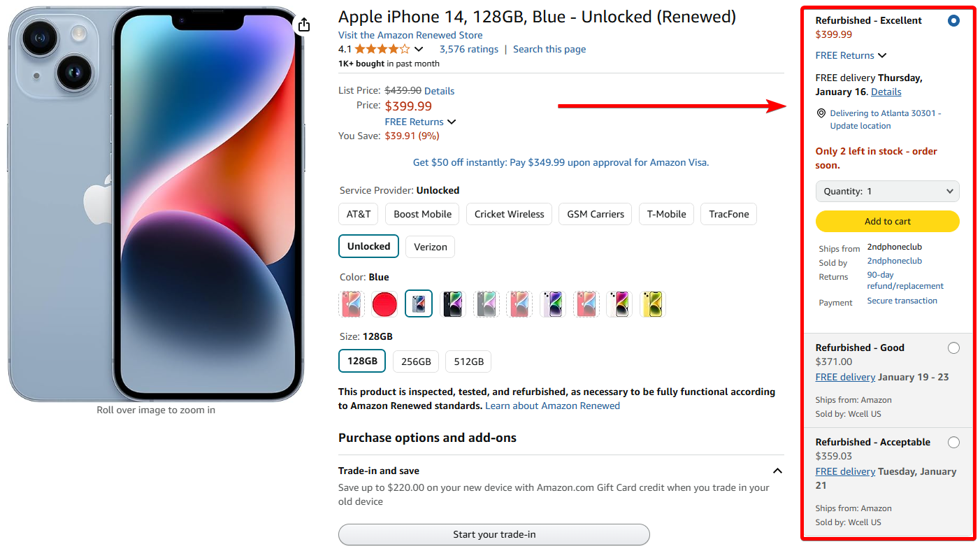Screen dimensions: 980x551
Task: Select the Refurbished - Excellent option
Action: pyautogui.click(x=953, y=20)
